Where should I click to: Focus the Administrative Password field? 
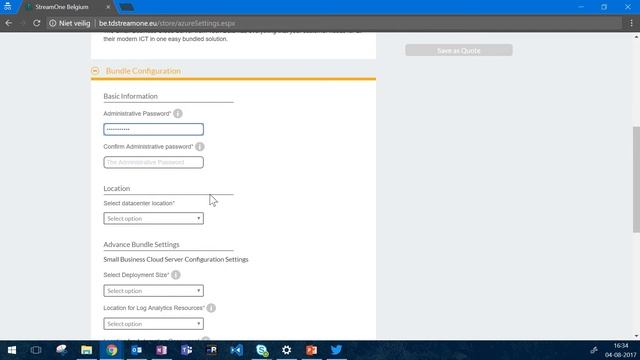(x=153, y=129)
